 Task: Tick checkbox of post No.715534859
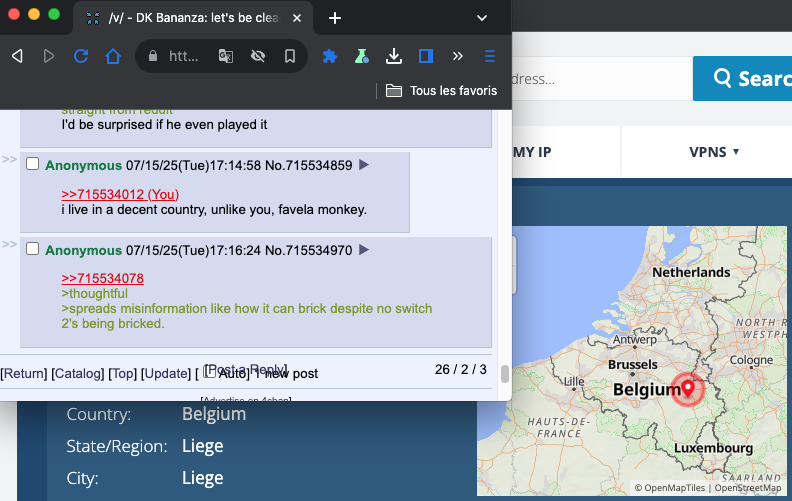[x=32, y=164]
